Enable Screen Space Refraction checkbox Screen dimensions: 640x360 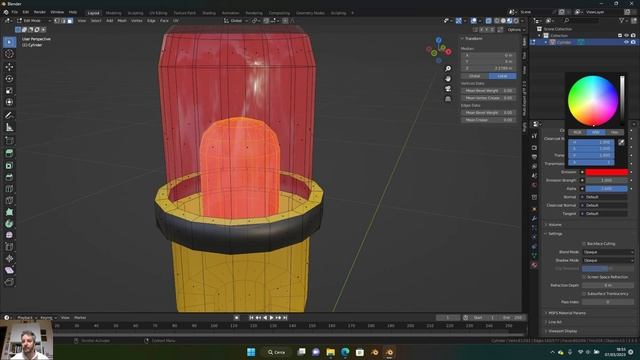(x=584, y=277)
